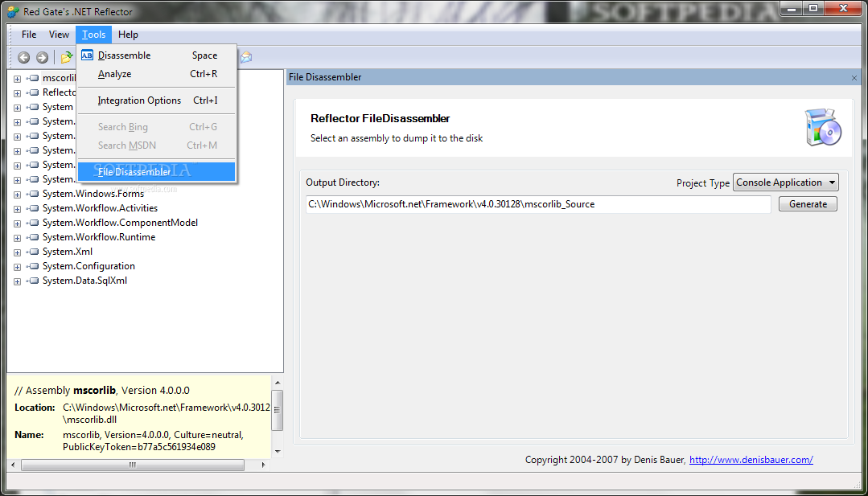Open the Help menu
The width and height of the screenshot is (868, 496).
[128, 35]
